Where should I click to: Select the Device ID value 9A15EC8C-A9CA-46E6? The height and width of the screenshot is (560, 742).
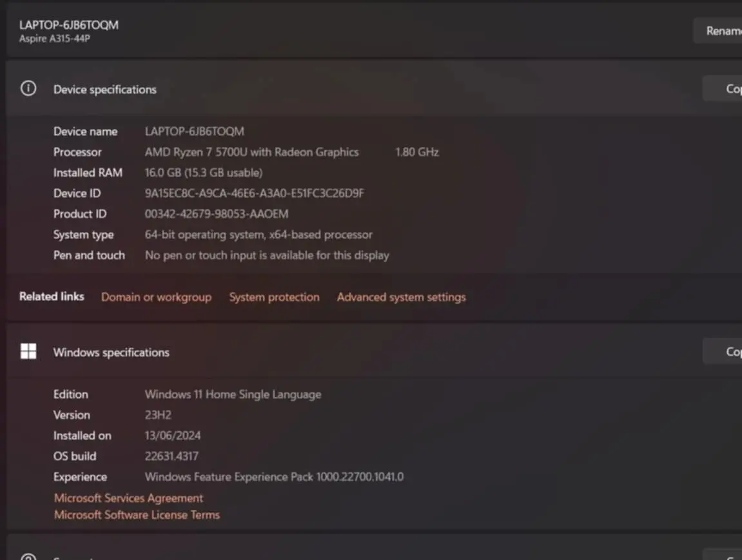(x=255, y=193)
